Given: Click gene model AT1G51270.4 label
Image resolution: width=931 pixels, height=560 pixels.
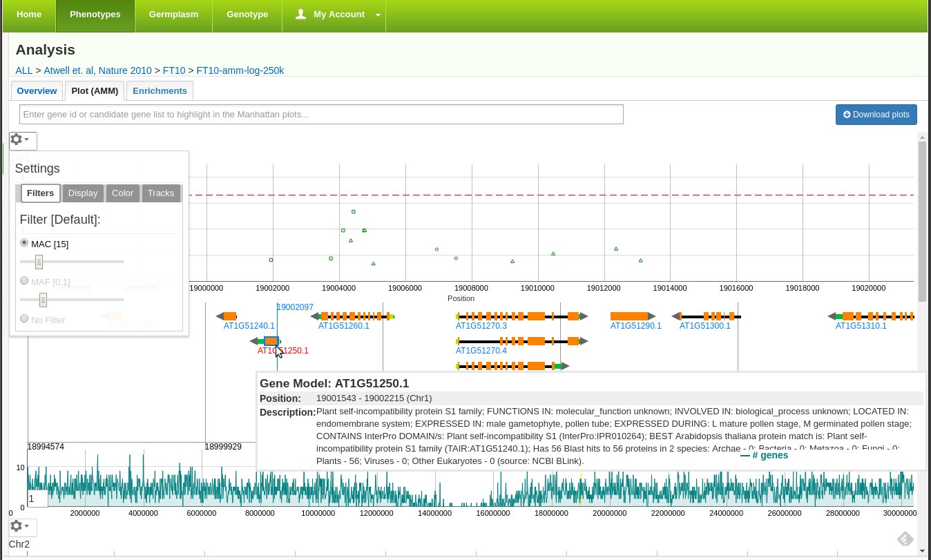Looking at the screenshot, I should pyautogui.click(x=481, y=351).
